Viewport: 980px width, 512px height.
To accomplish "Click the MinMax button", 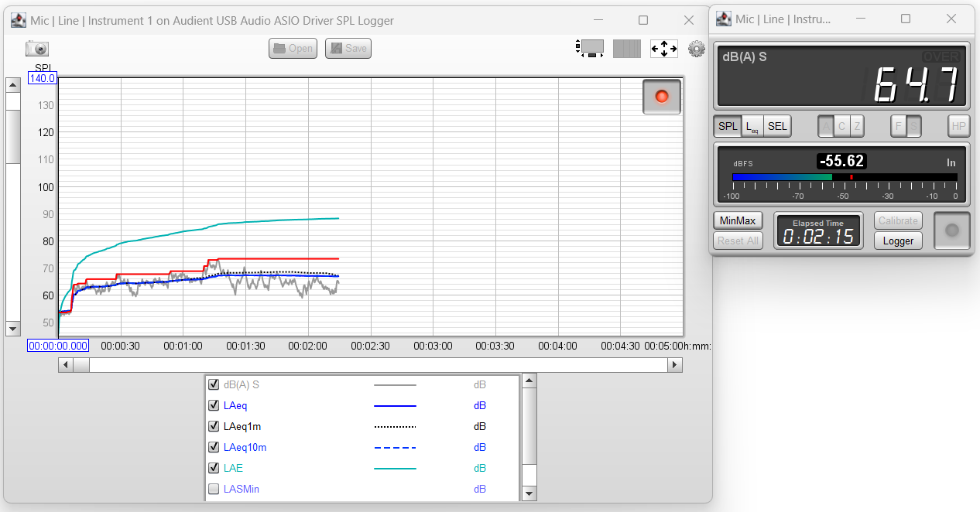I will click(x=738, y=220).
